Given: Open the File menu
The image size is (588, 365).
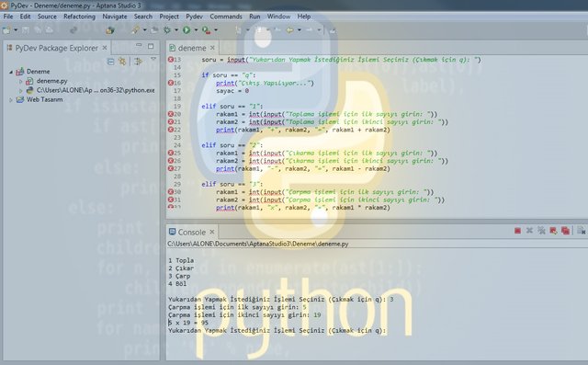Looking at the screenshot, I should pos(8,17).
